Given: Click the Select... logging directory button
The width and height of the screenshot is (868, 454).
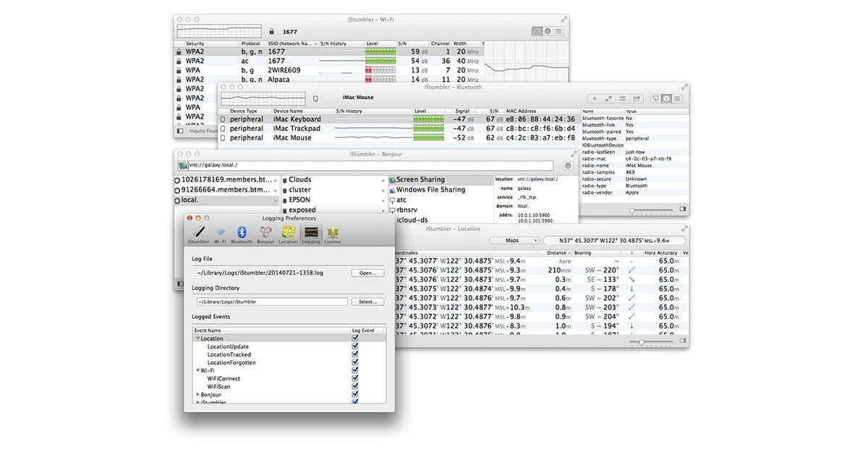Looking at the screenshot, I should 367,301.
